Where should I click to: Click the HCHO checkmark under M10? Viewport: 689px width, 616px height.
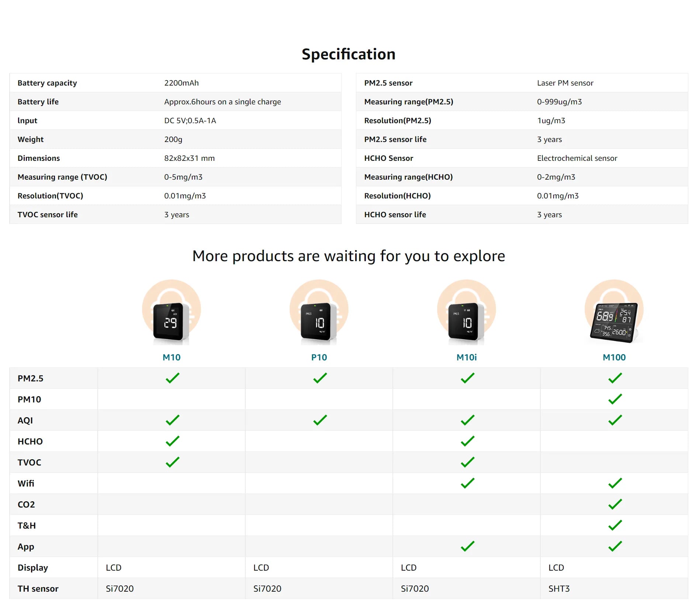pyautogui.click(x=172, y=441)
